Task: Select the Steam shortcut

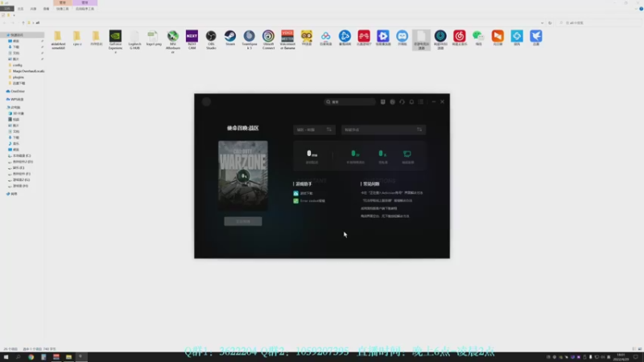Action: [230, 38]
